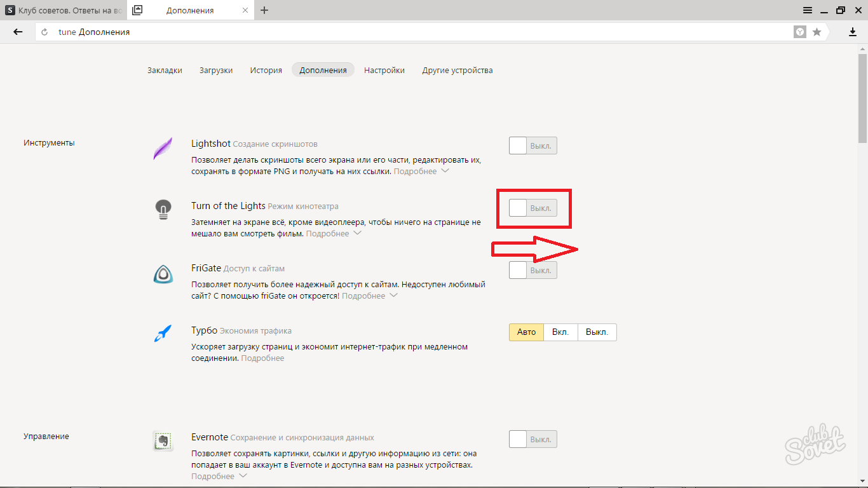This screenshot has height=488, width=868.
Task: Click the Турбо extension name
Action: coord(205,330)
